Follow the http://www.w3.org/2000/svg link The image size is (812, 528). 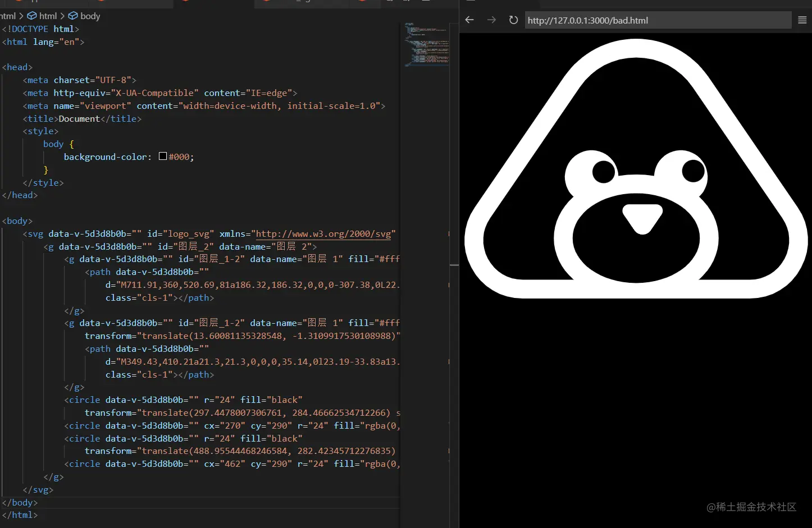323,234
